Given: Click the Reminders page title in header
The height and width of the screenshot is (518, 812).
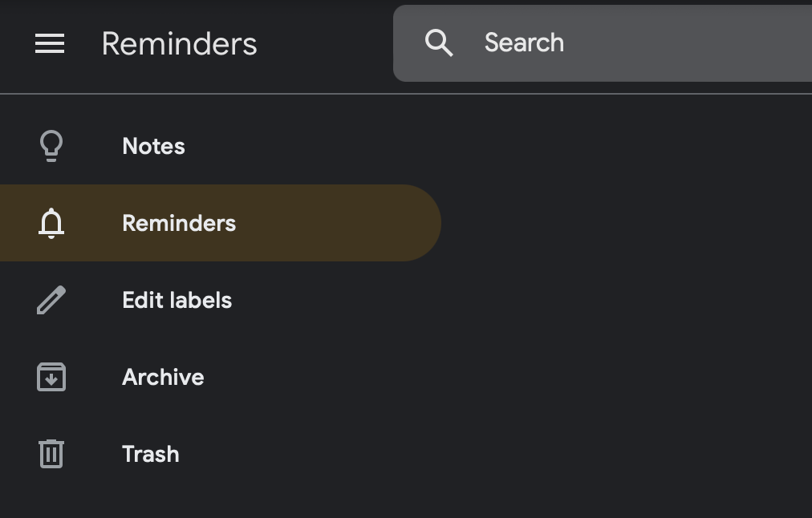Looking at the screenshot, I should (x=179, y=43).
